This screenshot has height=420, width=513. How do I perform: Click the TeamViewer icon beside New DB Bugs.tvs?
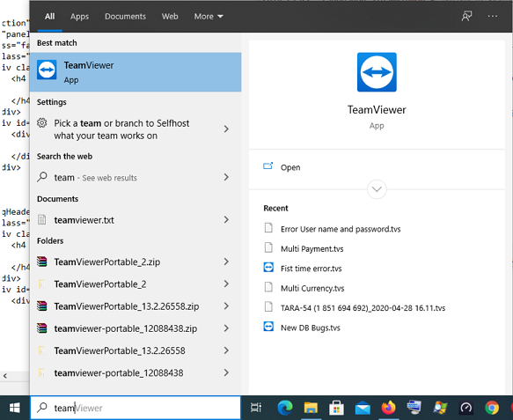point(268,327)
